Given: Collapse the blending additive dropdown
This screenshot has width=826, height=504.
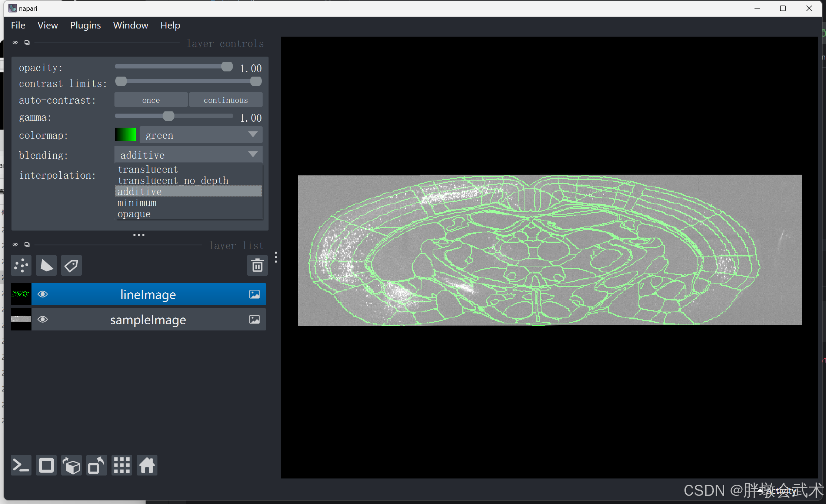Looking at the screenshot, I should tap(188, 155).
